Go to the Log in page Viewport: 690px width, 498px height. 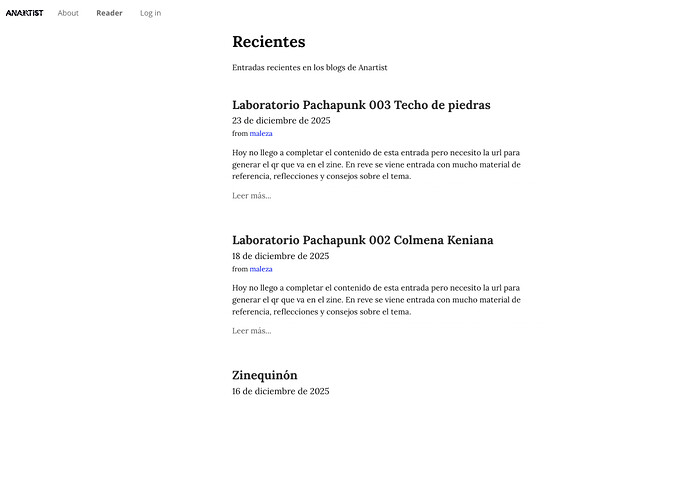tap(150, 13)
